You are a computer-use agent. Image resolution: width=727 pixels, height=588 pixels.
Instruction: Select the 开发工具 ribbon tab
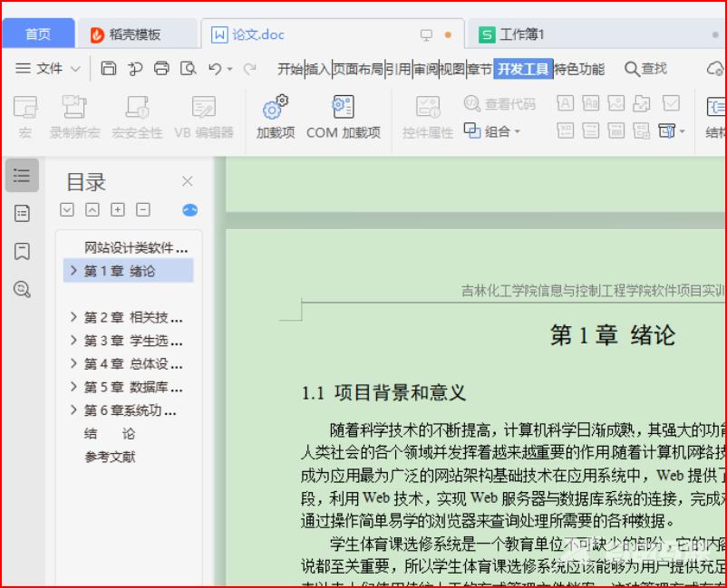pos(523,69)
